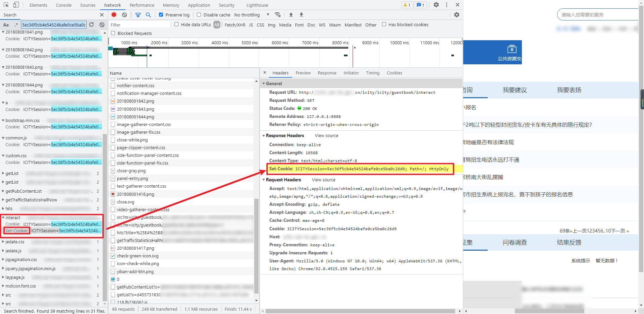
Task: Collapse bootstrap.min.css search result
Action: (3, 120)
